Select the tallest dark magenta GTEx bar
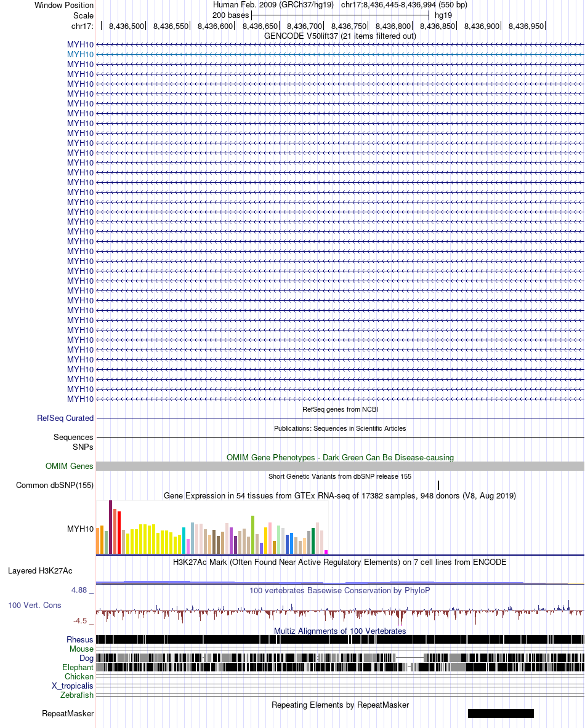The width and height of the screenshot is (585, 728). pos(111,527)
